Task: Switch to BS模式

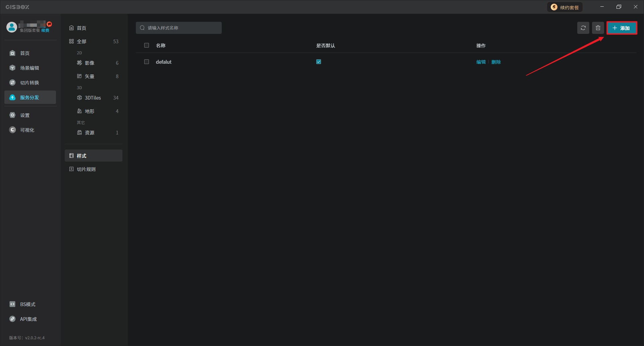Action: point(28,304)
